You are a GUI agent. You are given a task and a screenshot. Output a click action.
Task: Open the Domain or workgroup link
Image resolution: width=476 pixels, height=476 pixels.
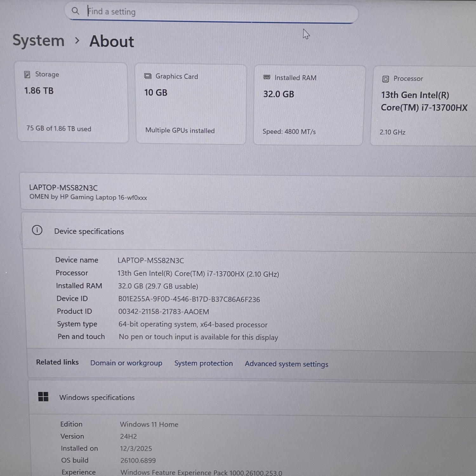126,363
